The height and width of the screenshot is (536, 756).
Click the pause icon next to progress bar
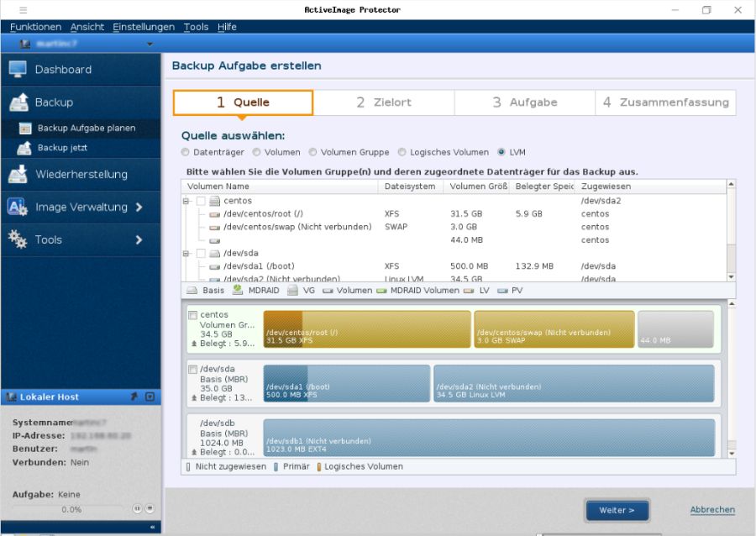click(x=137, y=508)
